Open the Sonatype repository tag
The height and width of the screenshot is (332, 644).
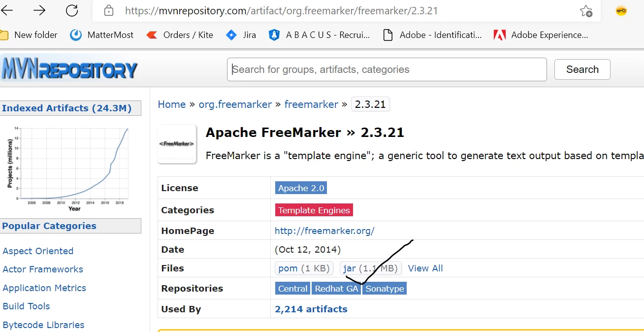coord(385,289)
